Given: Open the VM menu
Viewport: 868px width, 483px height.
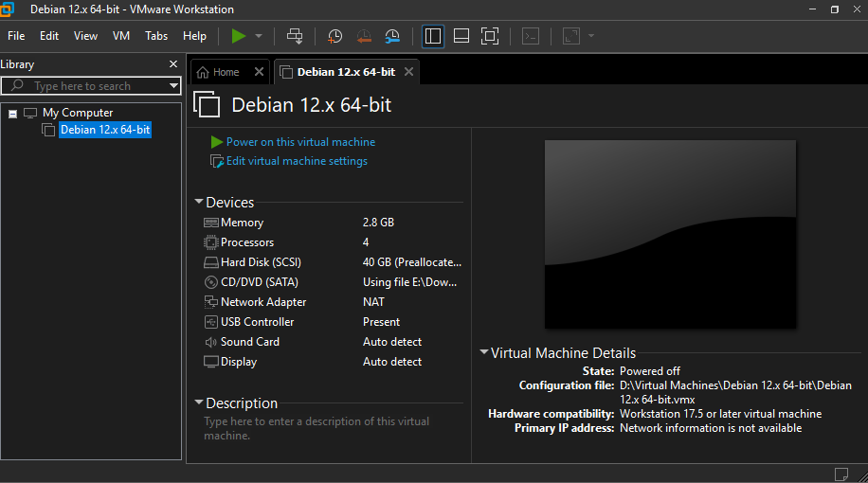Looking at the screenshot, I should click(x=121, y=36).
